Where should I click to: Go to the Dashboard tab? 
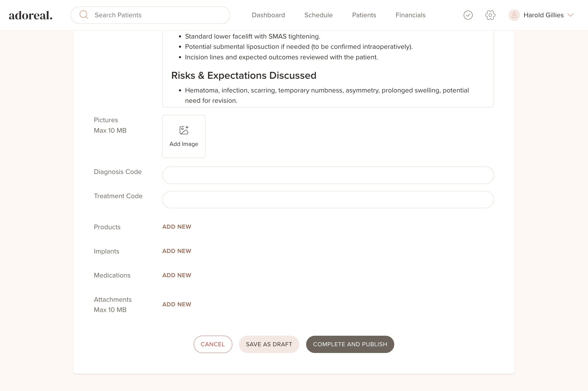tap(268, 15)
